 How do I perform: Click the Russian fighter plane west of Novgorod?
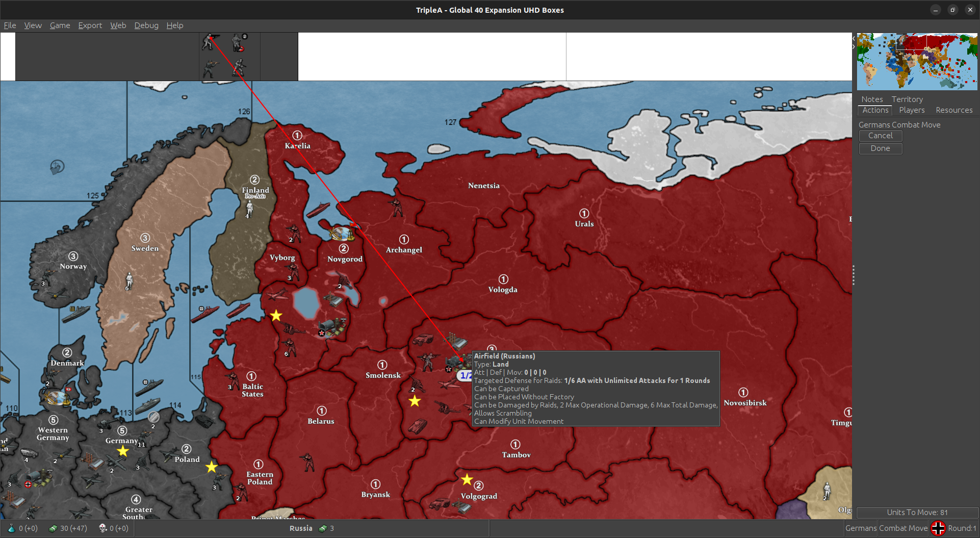(x=277, y=294)
